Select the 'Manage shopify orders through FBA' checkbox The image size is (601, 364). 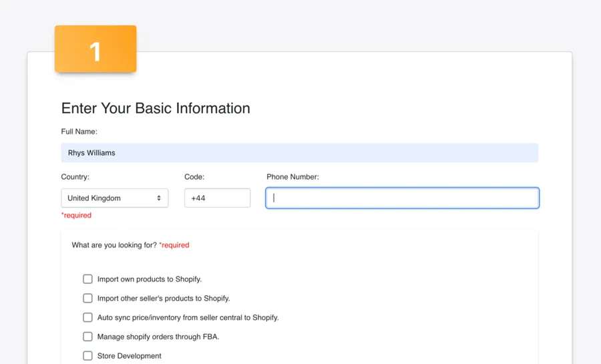pyautogui.click(x=87, y=337)
